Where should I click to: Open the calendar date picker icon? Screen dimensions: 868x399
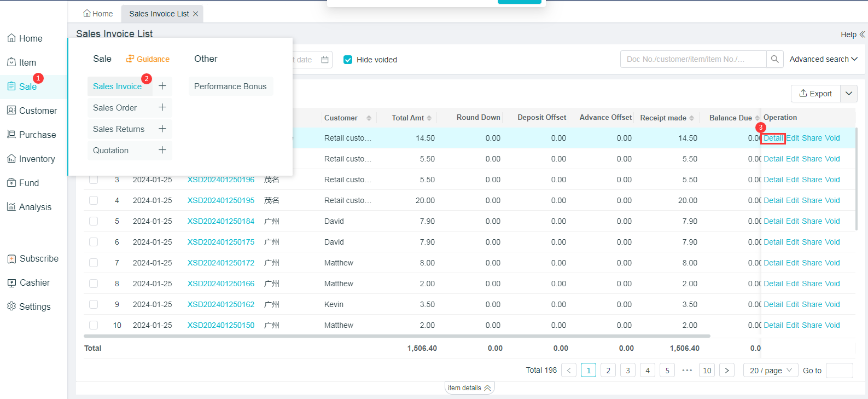325,60
